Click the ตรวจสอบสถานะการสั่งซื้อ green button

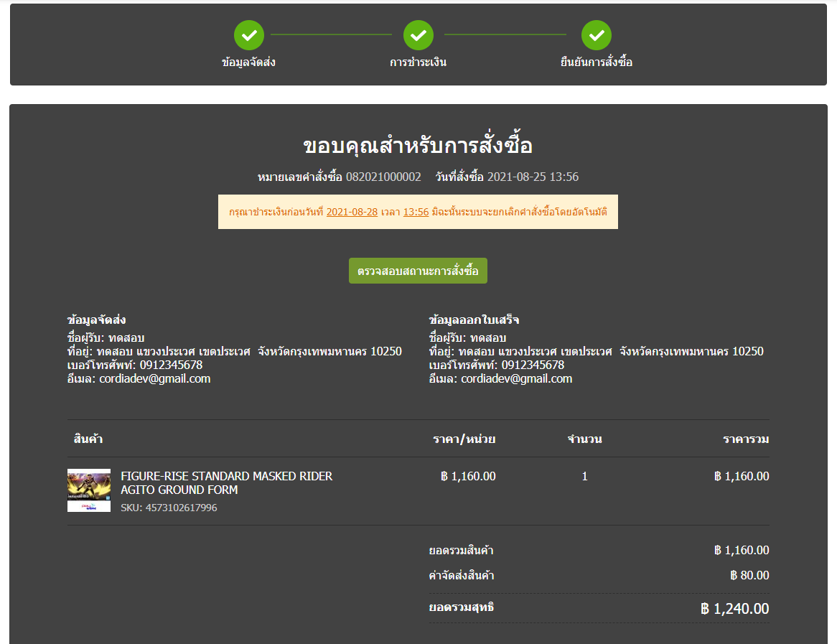[418, 271]
